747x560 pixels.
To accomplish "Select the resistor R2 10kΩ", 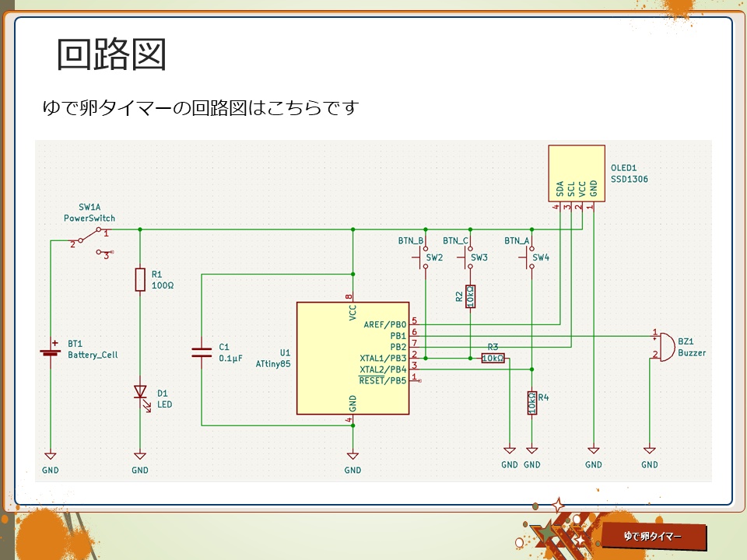I will point(470,296).
